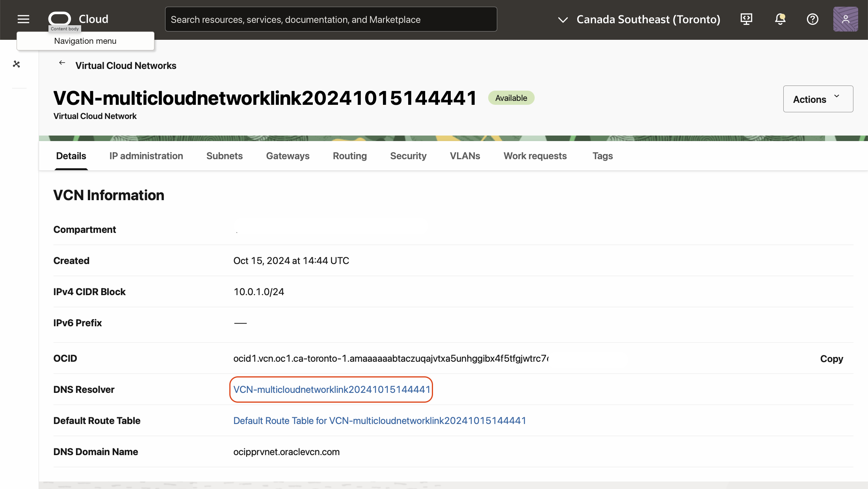
Task: Open the Cloud Shell developer tools icon
Action: (746, 19)
